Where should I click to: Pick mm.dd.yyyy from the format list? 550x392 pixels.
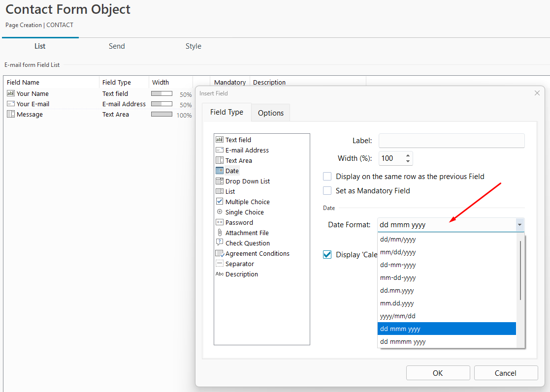(447, 303)
